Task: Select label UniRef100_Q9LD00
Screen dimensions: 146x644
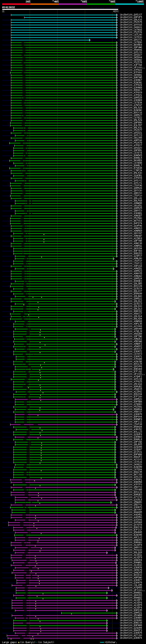Action: pyautogui.click(x=131, y=306)
